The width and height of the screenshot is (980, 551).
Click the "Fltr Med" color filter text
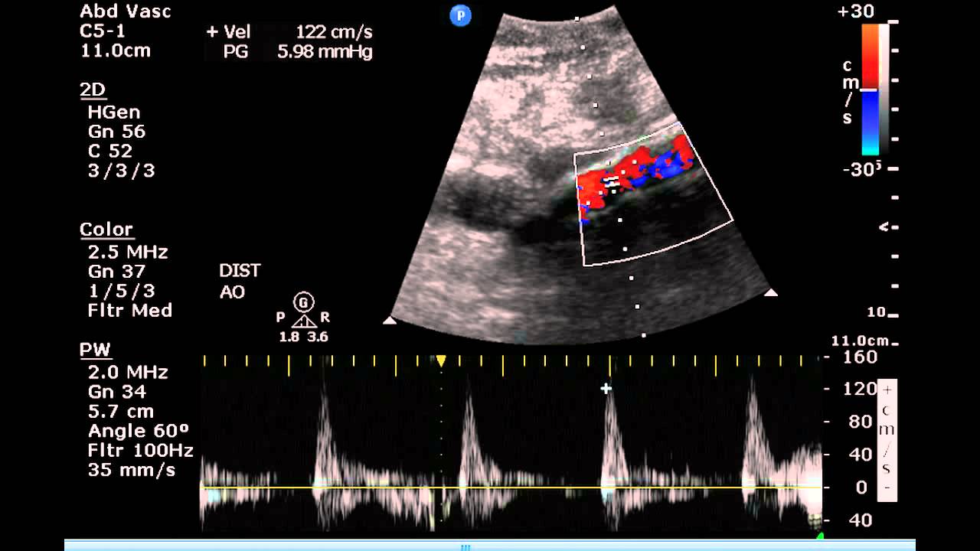click(x=130, y=311)
